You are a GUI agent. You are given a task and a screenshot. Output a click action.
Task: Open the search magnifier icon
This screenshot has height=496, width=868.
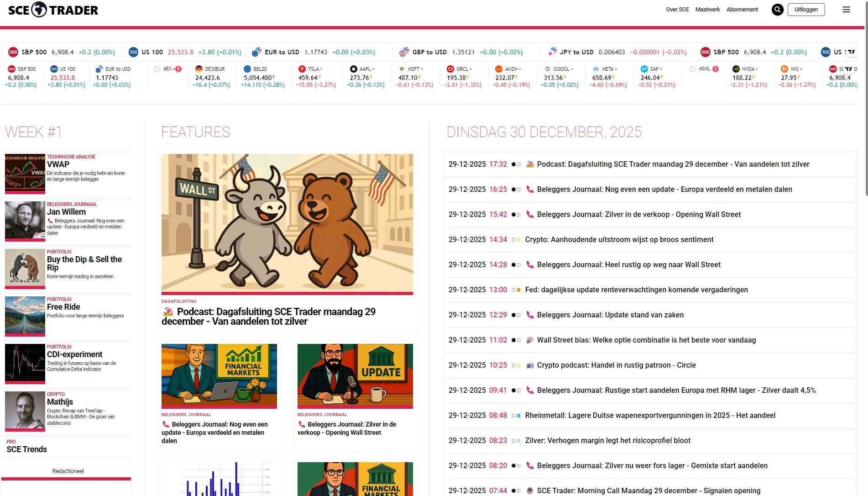click(778, 10)
